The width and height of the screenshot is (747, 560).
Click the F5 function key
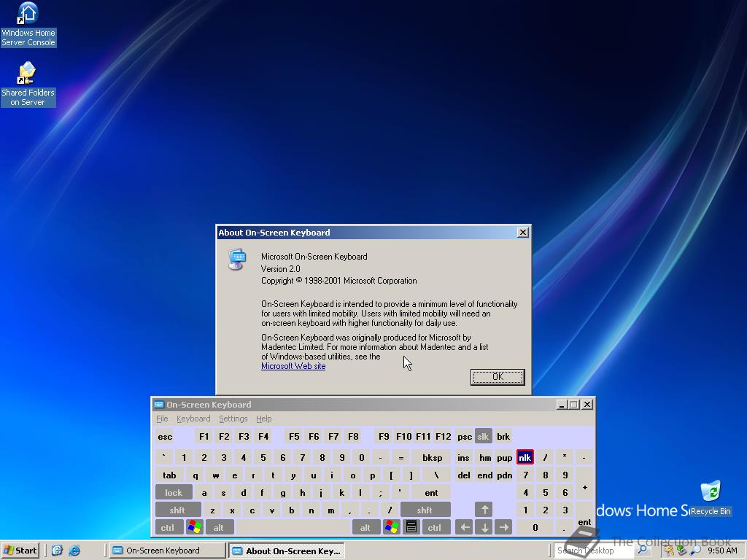coord(294,436)
